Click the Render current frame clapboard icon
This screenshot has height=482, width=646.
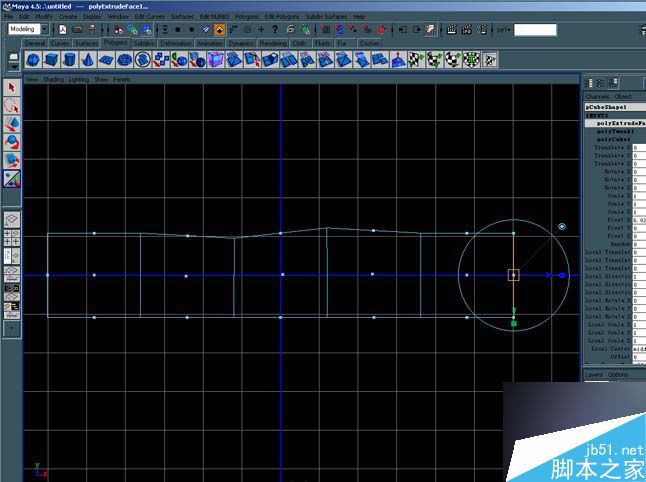click(x=452, y=29)
